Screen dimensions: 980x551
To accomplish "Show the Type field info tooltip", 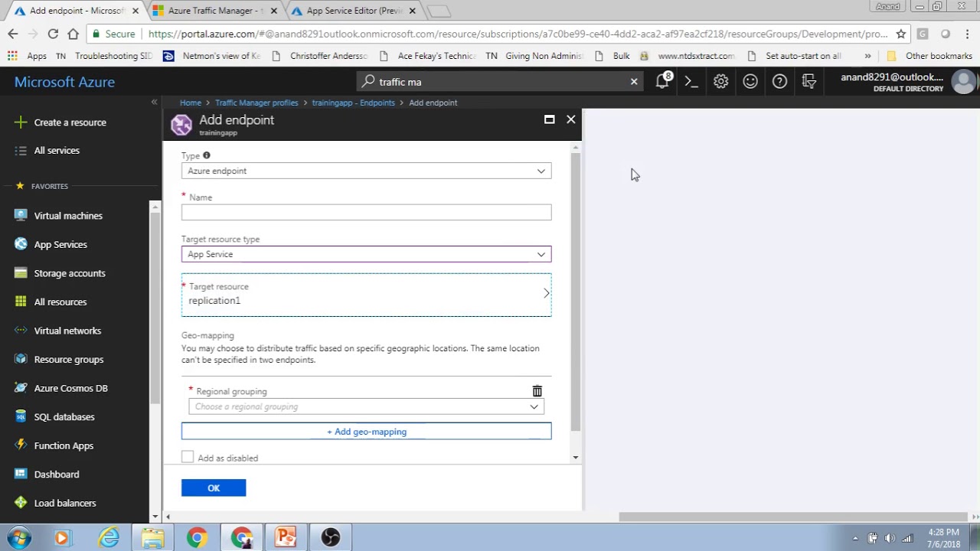I will (x=207, y=155).
